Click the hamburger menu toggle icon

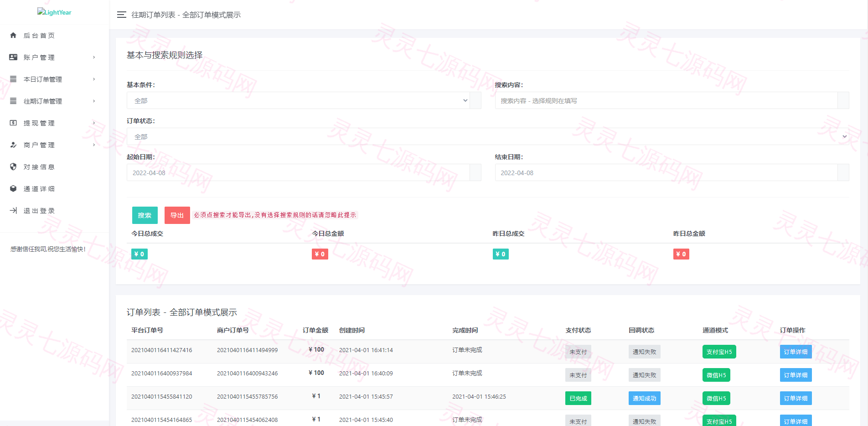tap(121, 15)
